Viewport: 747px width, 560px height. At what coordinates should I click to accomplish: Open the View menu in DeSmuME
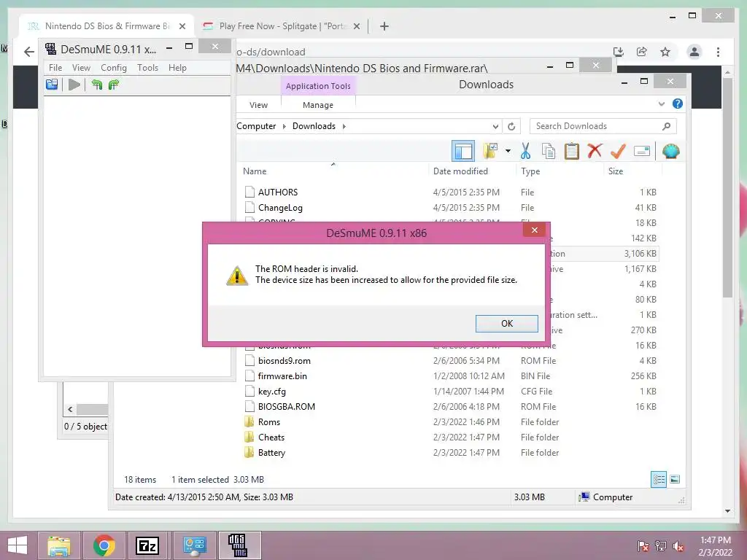81,68
